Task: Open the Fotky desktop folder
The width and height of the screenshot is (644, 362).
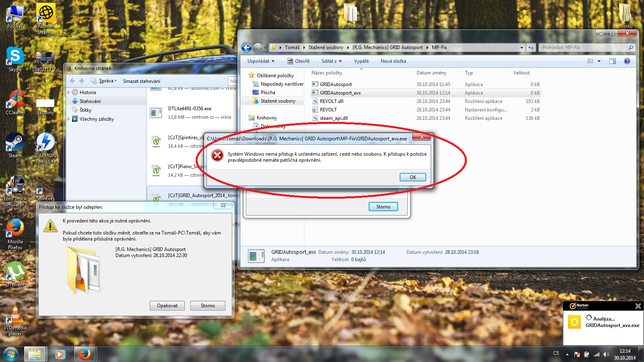Action: coord(626,16)
